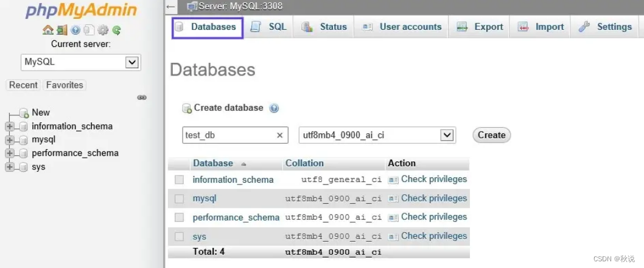Select mysql label in navigation tree
The height and width of the screenshot is (268, 644).
tap(44, 139)
